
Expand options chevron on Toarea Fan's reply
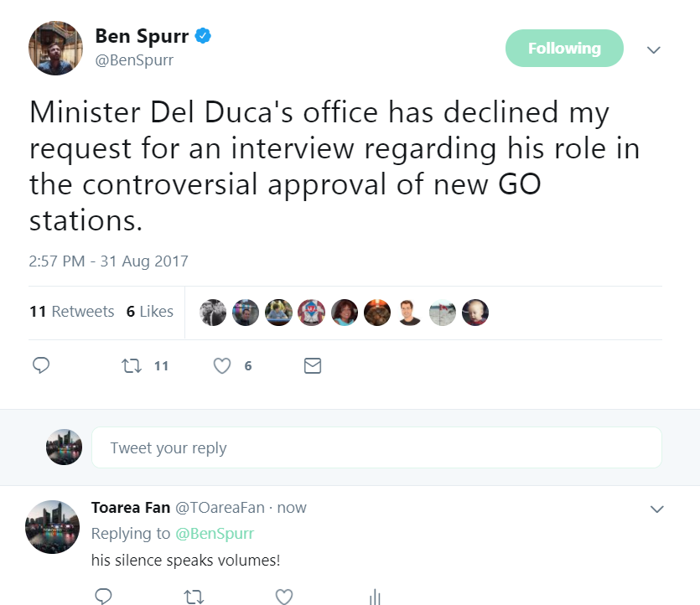[657, 509]
